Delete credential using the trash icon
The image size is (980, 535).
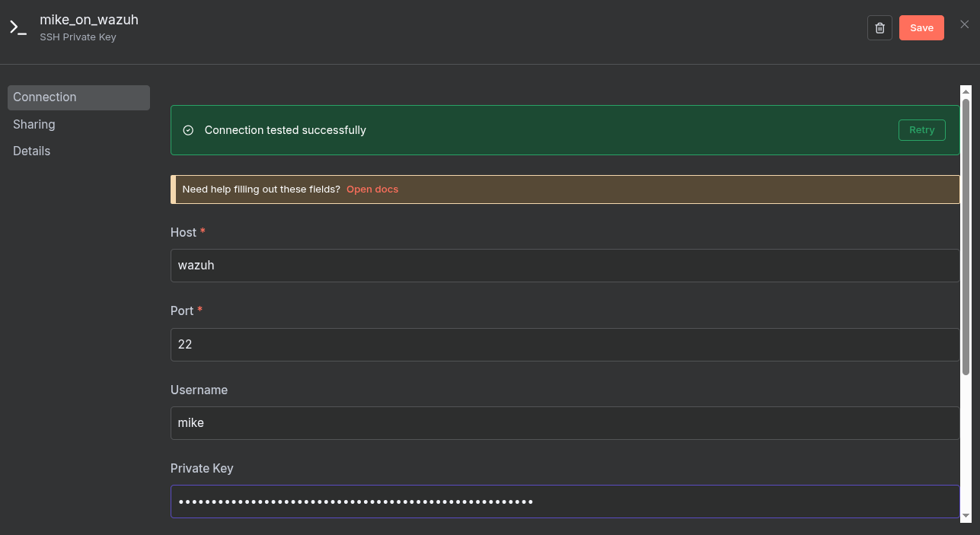tap(879, 28)
